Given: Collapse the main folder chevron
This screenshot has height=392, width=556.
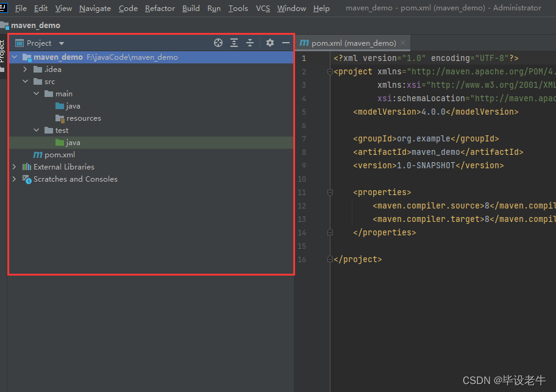Looking at the screenshot, I should [36, 93].
